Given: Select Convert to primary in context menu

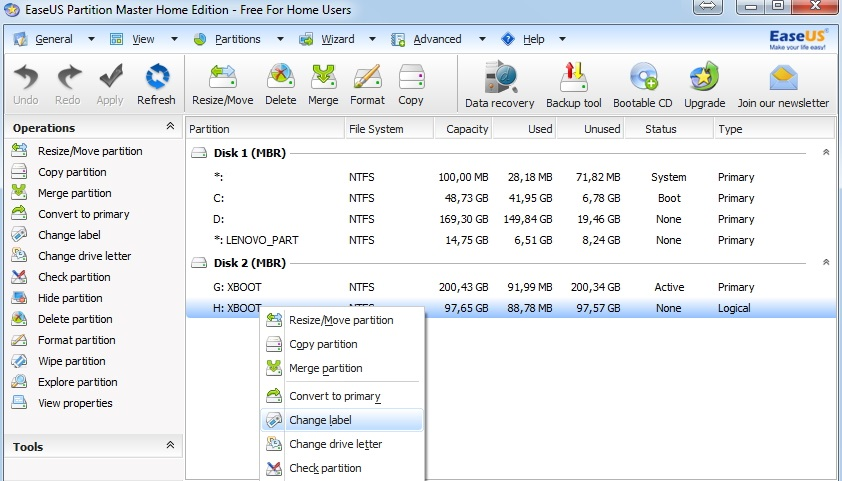Looking at the screenshot, I should click(x=334, y=396).
